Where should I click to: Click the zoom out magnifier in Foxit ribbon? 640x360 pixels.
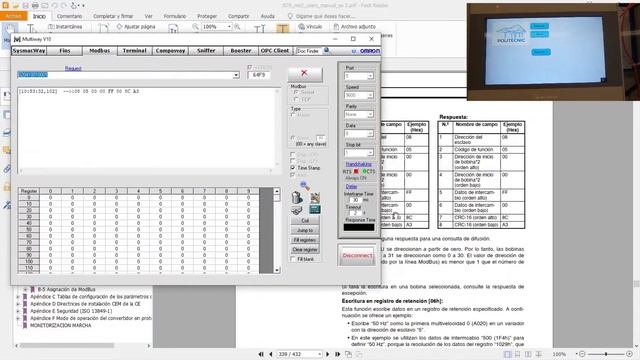[195, 27]
